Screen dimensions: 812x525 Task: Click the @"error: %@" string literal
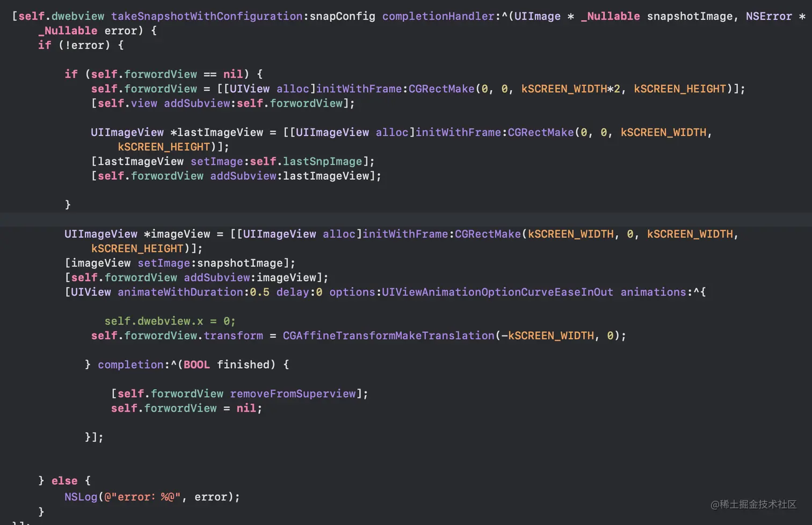coord(142,497)
